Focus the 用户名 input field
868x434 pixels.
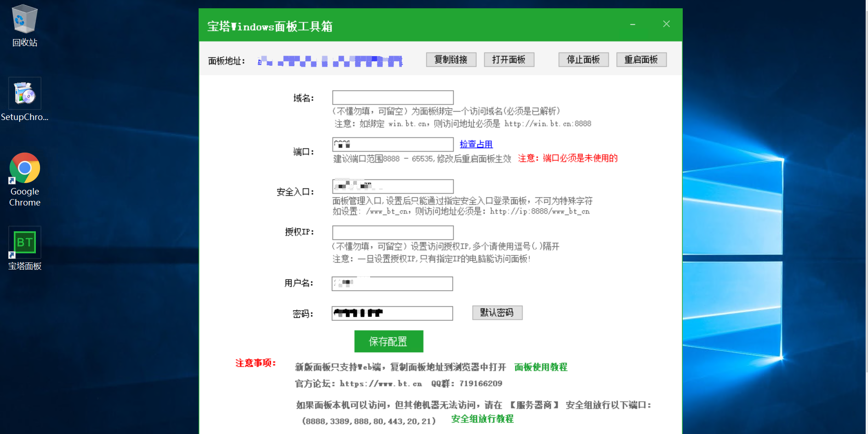coord(392,284)
